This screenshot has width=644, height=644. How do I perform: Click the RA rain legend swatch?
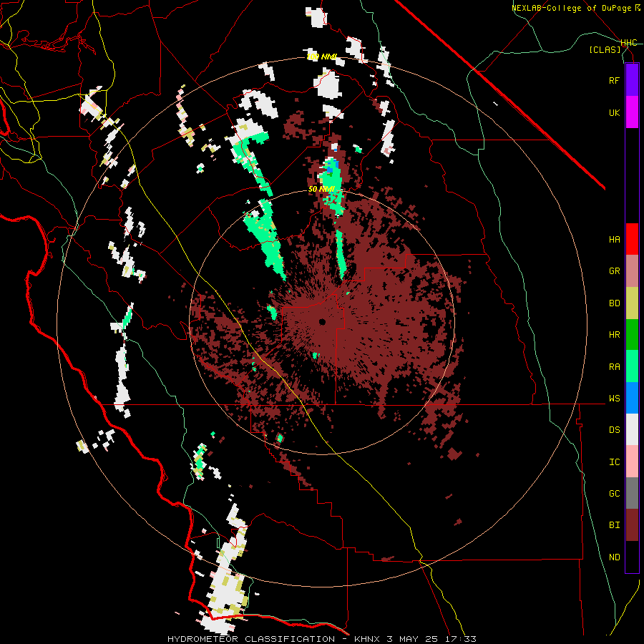[632, 366]
